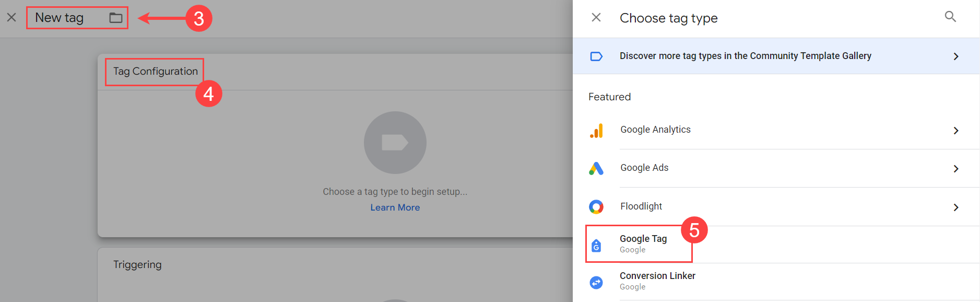Viewport: 980px width, 302px height.
Task: Expand the Floodlight tag types chevron
Action: coord(956,207)
